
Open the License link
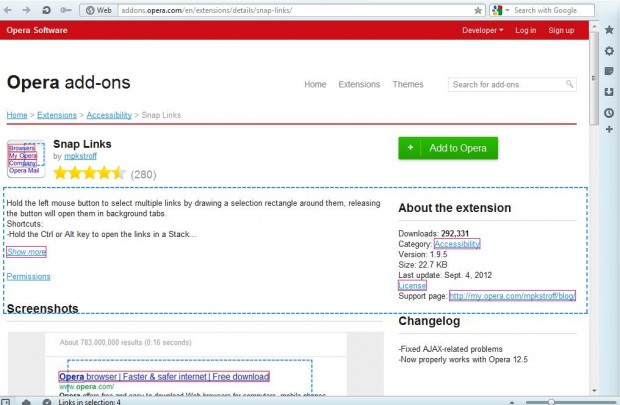pyautogui.click(x=412, y=286)
